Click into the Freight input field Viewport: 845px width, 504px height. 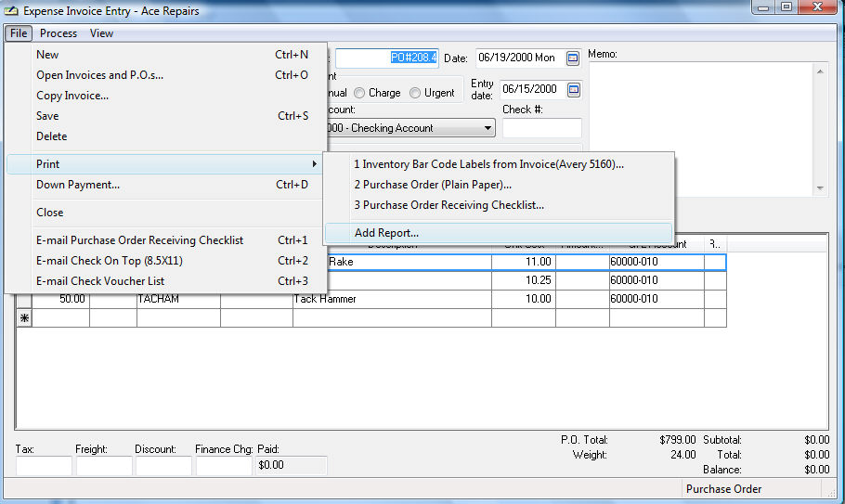click(104, 466)
